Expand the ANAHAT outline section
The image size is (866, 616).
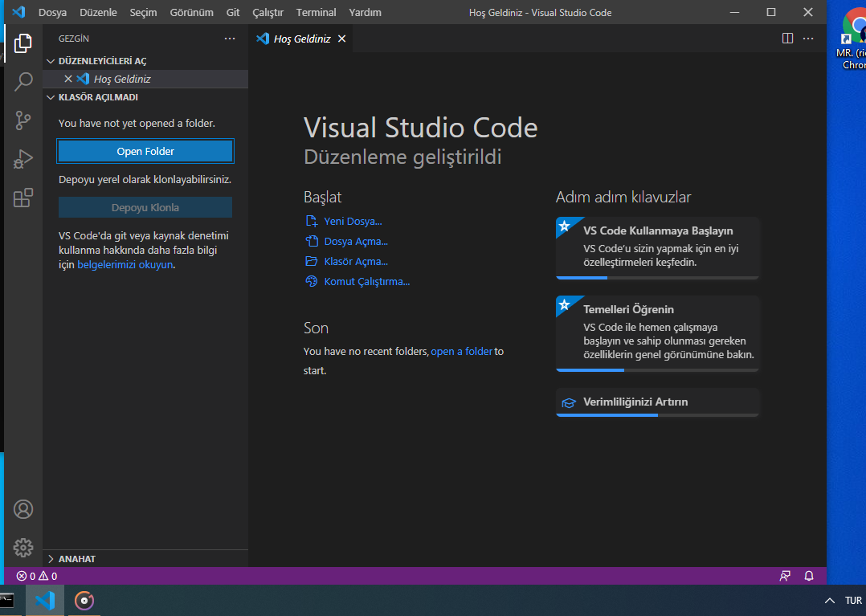[x=77, y=559]
